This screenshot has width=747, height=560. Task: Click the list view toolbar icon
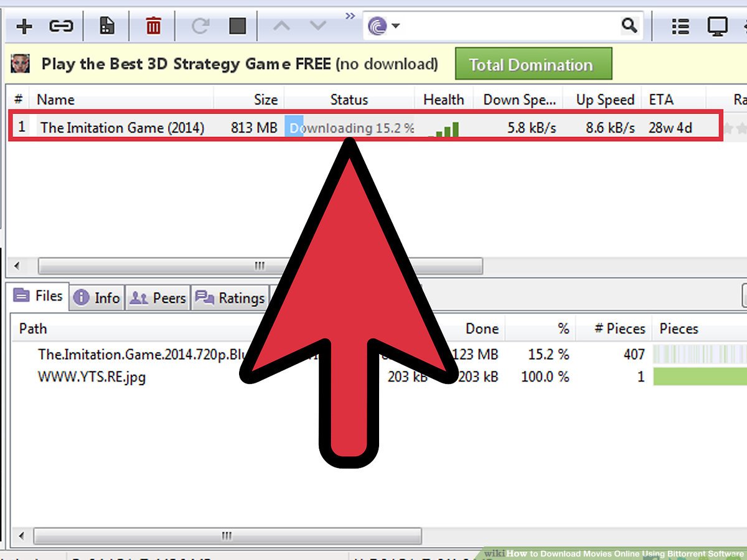[680, 26]
